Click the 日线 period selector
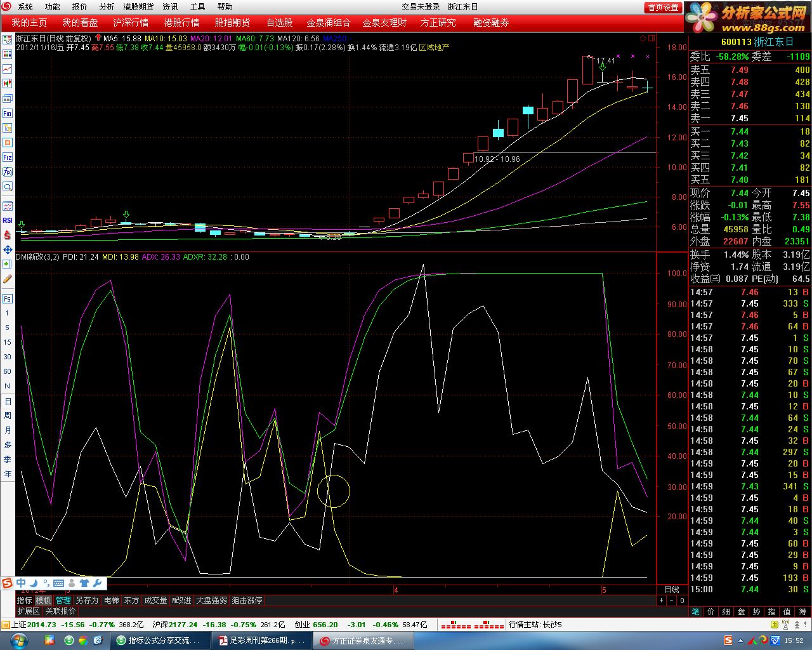 (671, 590)
